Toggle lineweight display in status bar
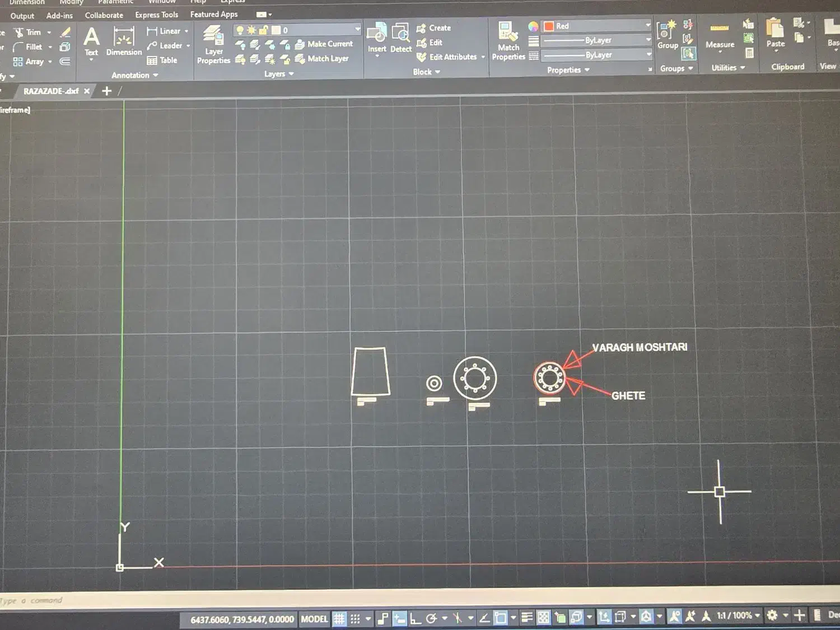The height and width of the screenshot is (630, 840). pyautogui.click(x=526, y=618)
